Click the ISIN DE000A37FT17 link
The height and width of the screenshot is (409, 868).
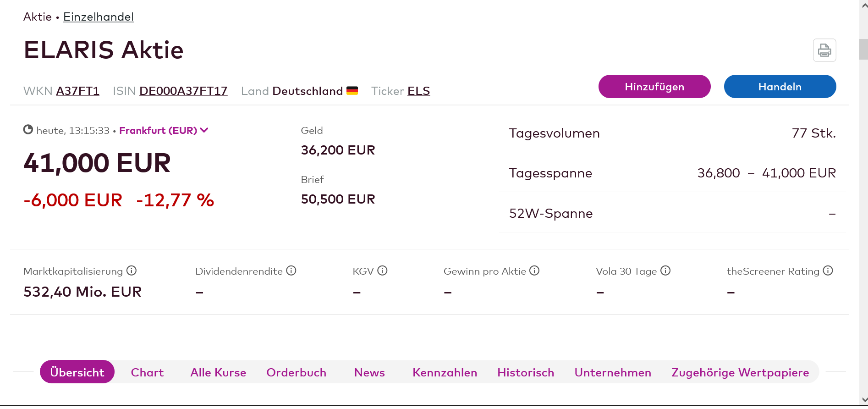coord(183,91)
